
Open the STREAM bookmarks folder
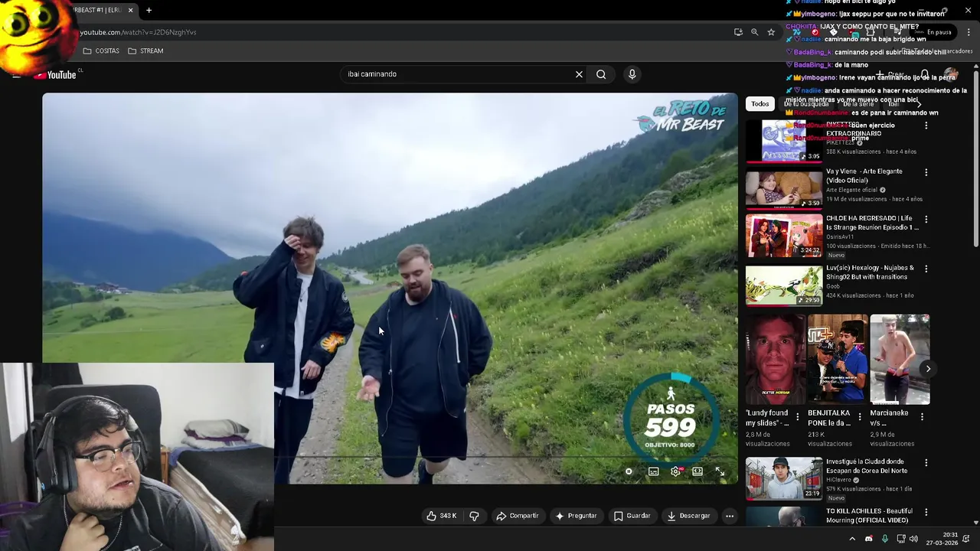pos(145,51)
